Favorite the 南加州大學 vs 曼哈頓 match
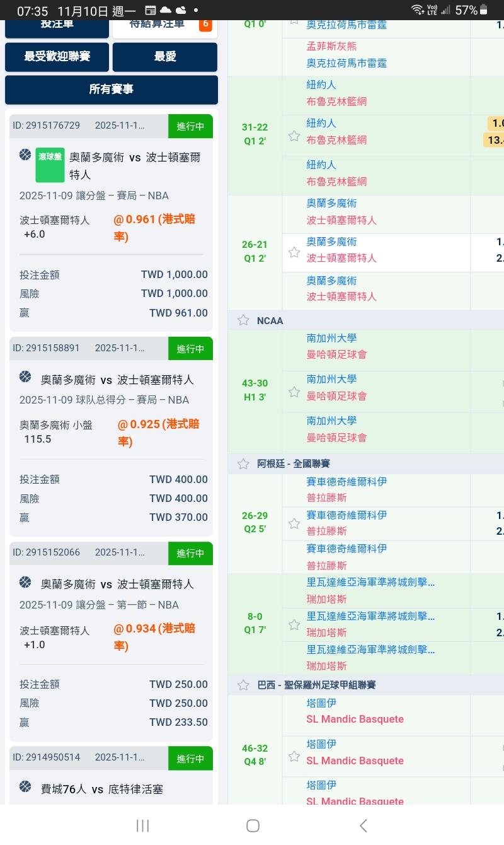This screenshot has height=845, width=504. (294, 392)
